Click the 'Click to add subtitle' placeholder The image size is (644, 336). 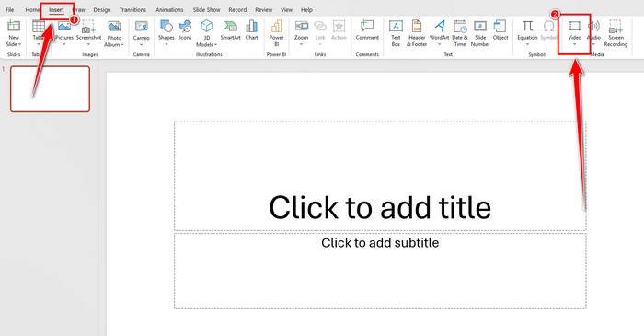[380, 271]
